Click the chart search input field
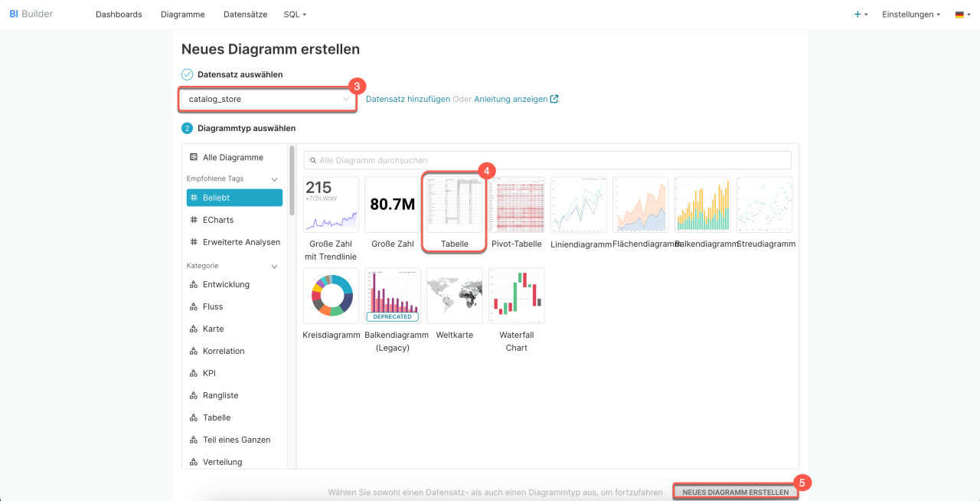The height and width of the screenshot is (501, 980). (547, 160)
